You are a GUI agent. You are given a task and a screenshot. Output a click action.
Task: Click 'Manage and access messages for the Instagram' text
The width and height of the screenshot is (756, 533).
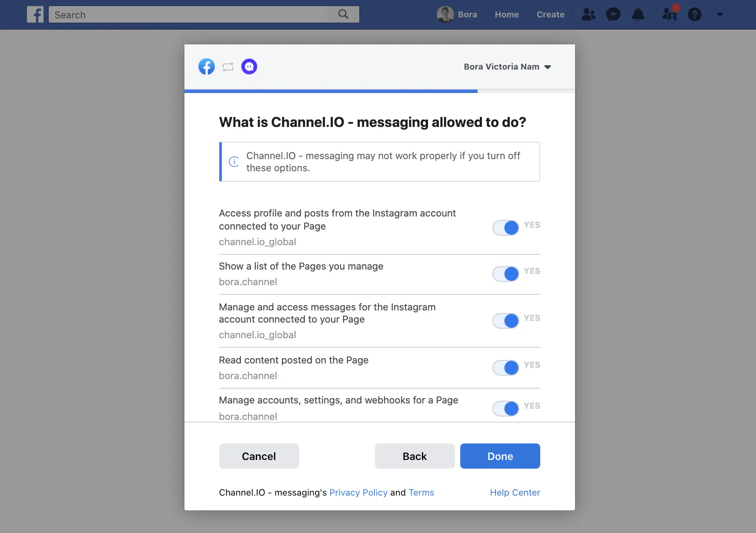(x=327, y=313)
